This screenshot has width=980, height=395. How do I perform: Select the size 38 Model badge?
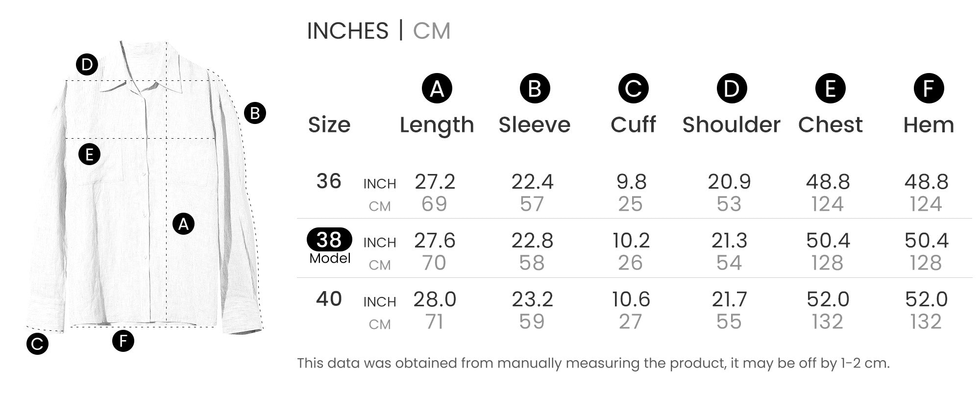329,240
